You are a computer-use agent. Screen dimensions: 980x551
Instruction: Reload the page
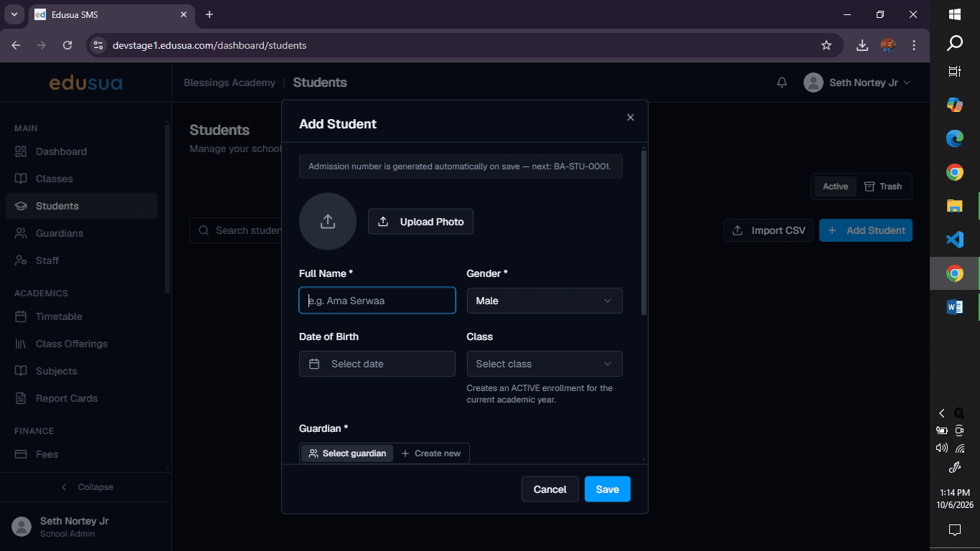coord(67,45)
